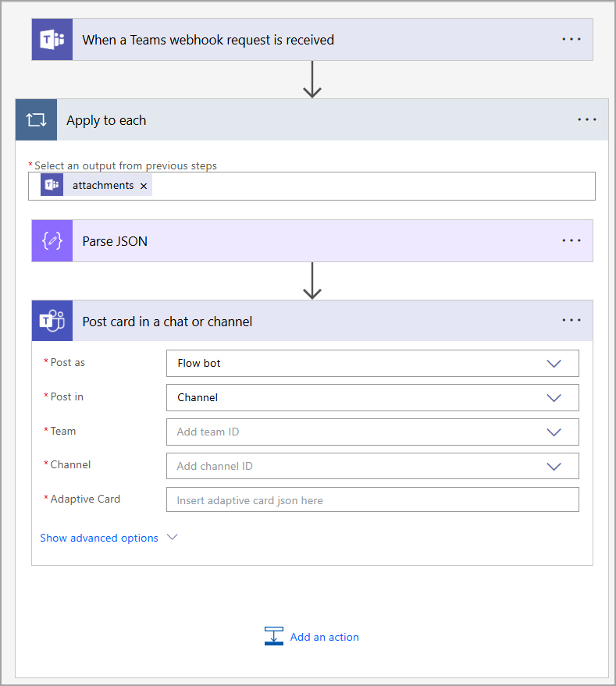Screen dimensions: 616x686
Task: Collapse Post card in a chat header
Action: pos(312,321)
